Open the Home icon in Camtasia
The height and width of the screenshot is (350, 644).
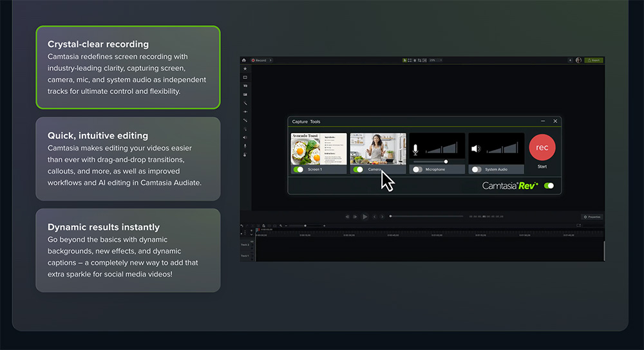point(244,60)
